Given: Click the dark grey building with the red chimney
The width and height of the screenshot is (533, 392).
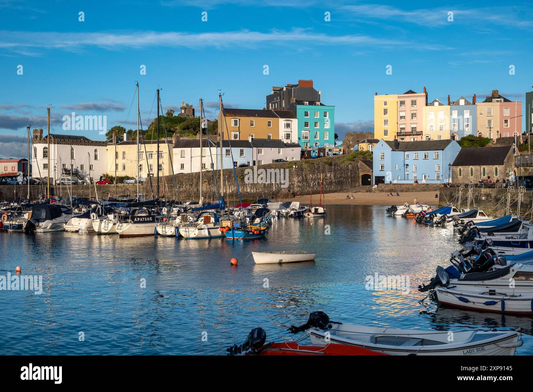Looking at the screenshot, I should coord(293,96).
